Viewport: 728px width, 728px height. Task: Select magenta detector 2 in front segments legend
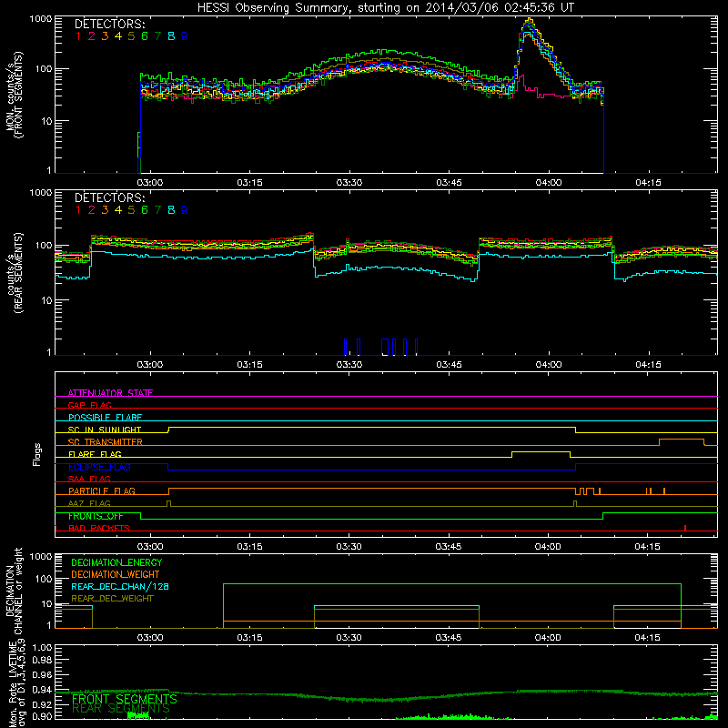point(92,36)
